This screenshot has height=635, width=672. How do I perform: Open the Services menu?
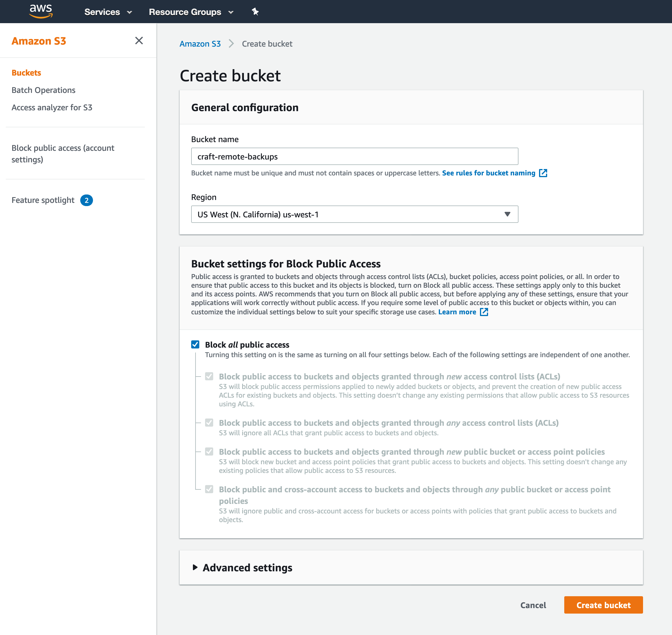108,12
